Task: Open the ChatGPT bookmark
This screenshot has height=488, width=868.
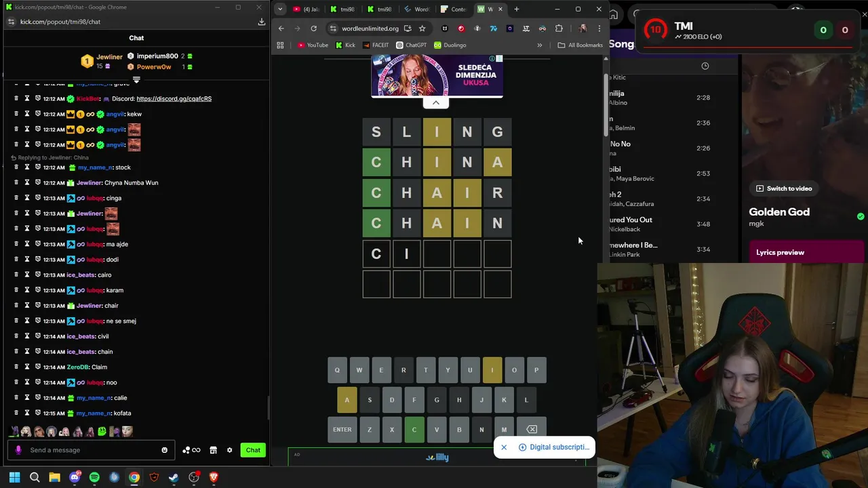Action: [411, 45]
